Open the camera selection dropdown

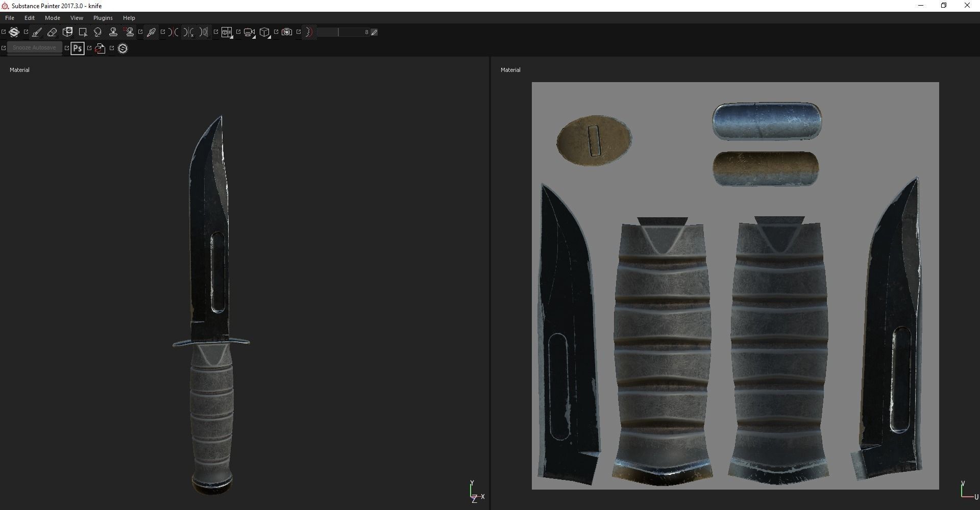point(250,33)
